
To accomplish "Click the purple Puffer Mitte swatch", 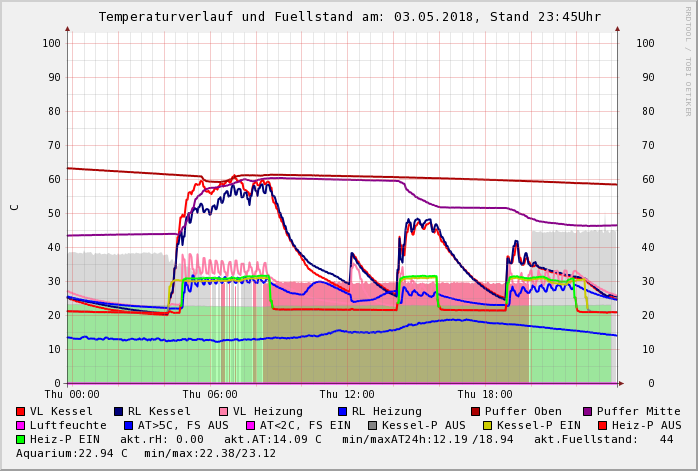I will pyautogui.click(x=588, y=411).
